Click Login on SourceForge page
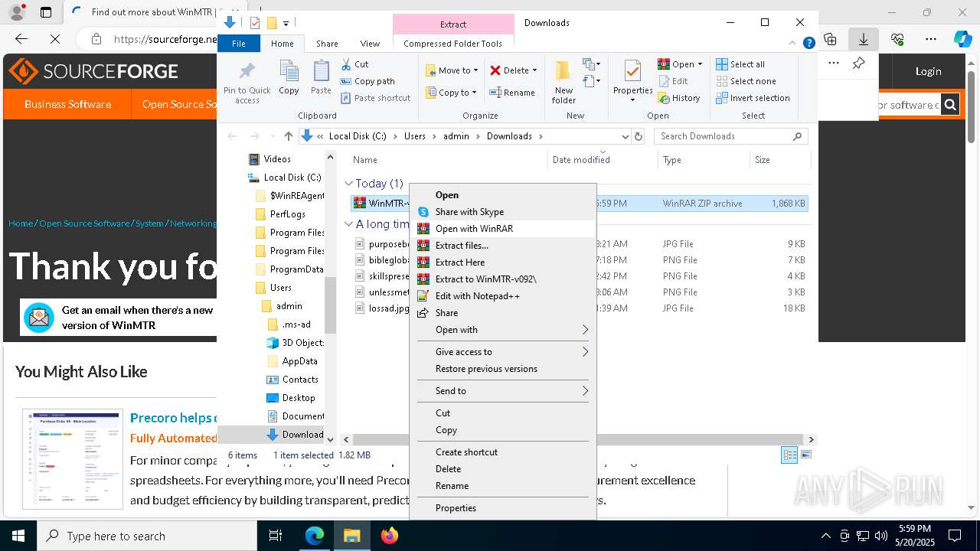Image resolution: width=980 pixels, height=551 pixels. 928,71
